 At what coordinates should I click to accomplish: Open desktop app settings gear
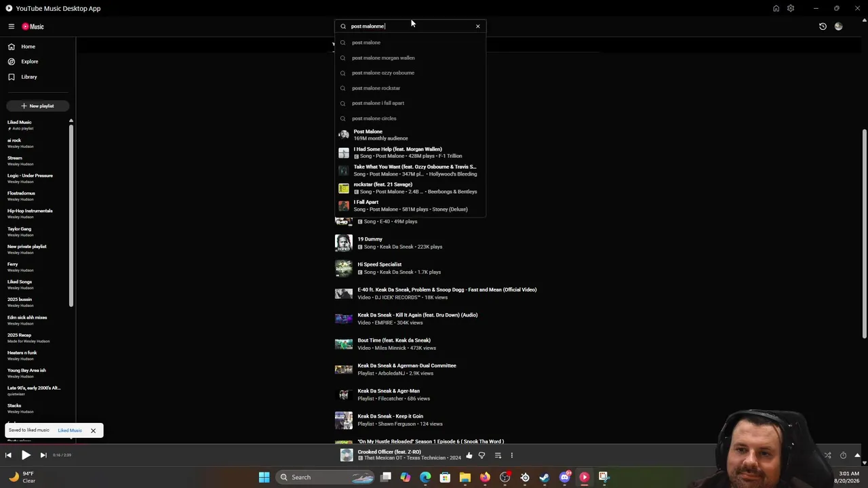point(791,9)
